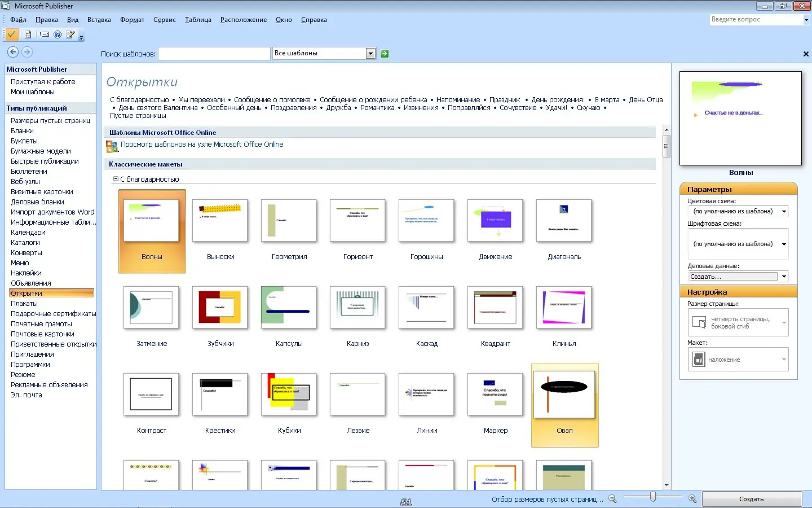Open the Файл menu
Screen dimensions: 812x508
pos(18,20)
